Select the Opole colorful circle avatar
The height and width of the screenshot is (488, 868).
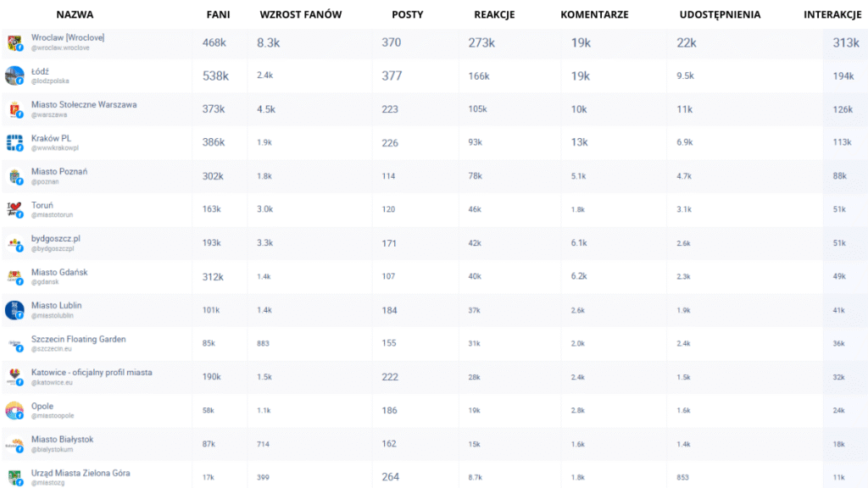(x=14, y=411)
